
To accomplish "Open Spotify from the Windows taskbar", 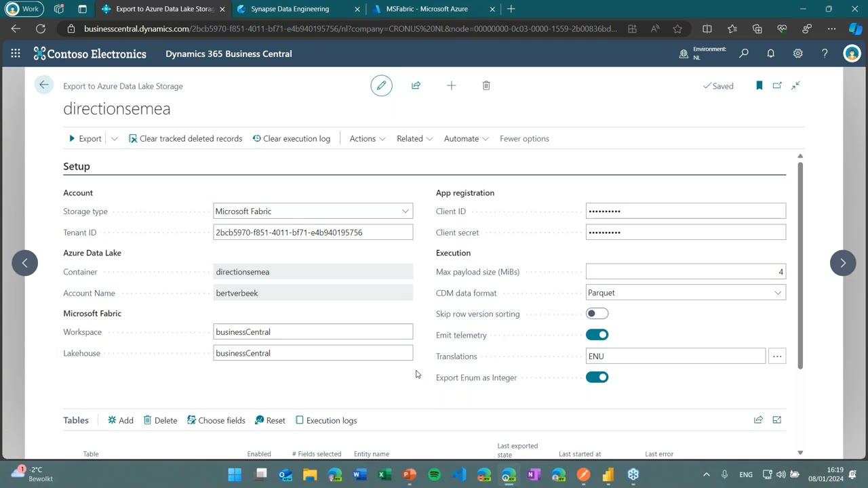I will tap(435, 474).
